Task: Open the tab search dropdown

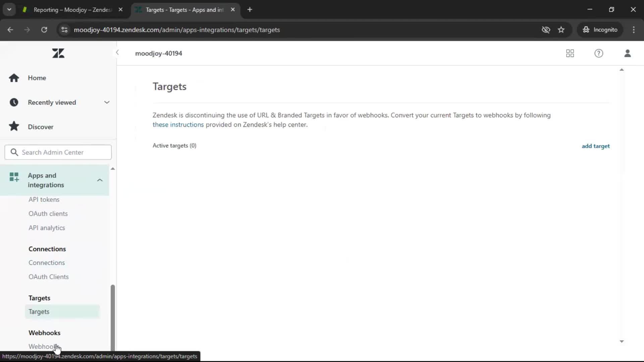Action: click(9, 10)
